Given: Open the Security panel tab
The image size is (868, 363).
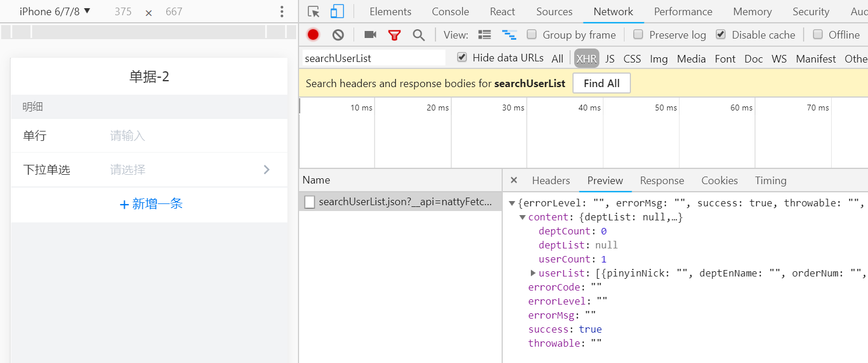Looking at the screenshot, I should pyautogui.click(x=811, y=12).
